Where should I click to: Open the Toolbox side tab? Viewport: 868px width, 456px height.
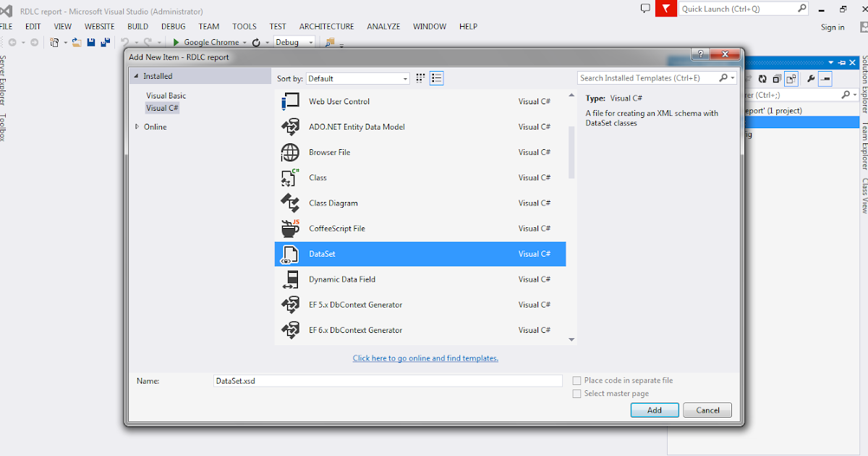tap(4, 127)
